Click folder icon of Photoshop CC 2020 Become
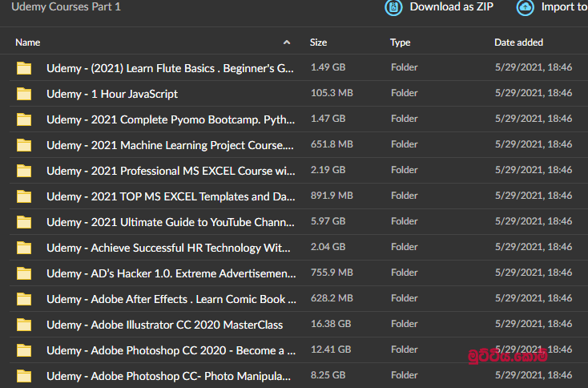Viewport: 588px width, 388px height. [x=24, y=350]
